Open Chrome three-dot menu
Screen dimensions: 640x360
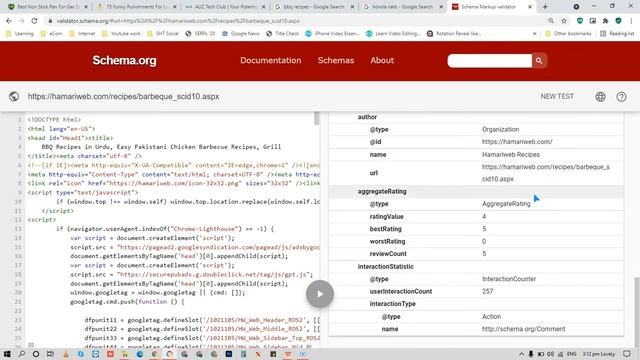[631, 21]
